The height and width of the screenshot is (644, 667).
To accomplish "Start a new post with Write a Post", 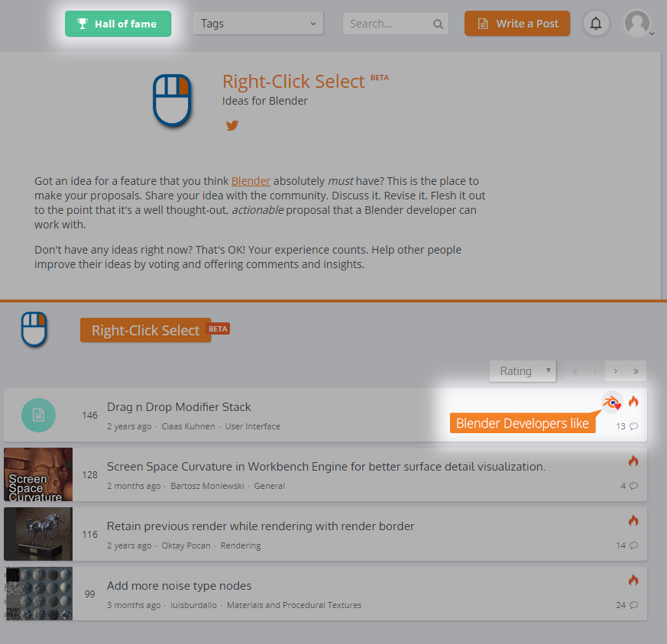I will coord(517,24).
